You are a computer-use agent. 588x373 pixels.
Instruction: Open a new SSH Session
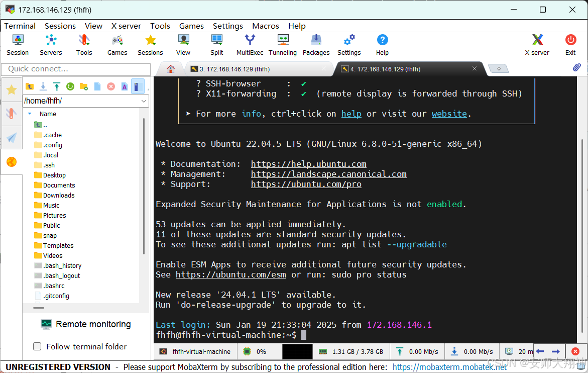(x=18, y=44)
